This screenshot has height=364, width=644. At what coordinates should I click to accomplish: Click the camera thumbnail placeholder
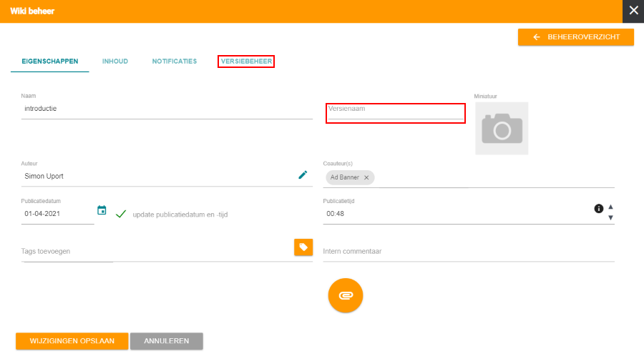pos(502,129)
